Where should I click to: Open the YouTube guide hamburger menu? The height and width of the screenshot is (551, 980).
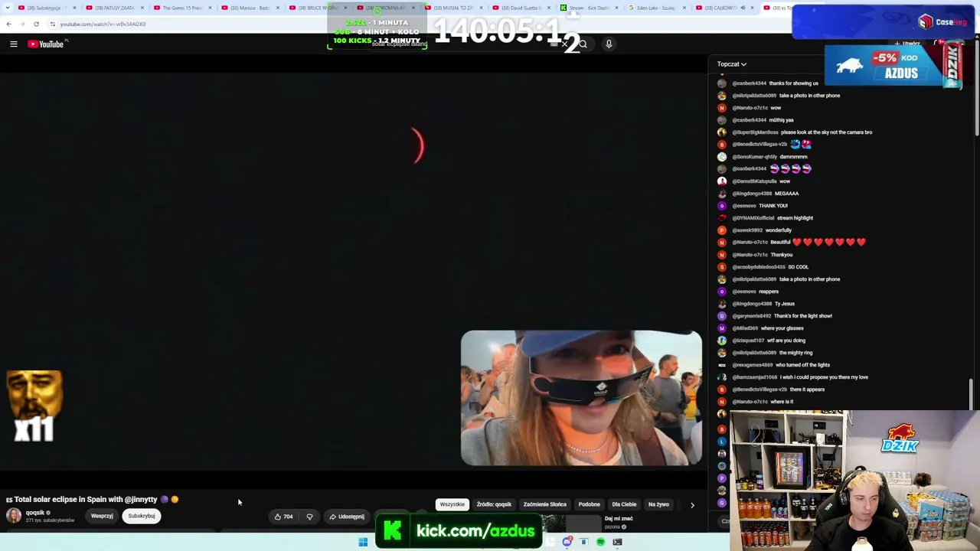pyautogui.click(x=14, y=44)
